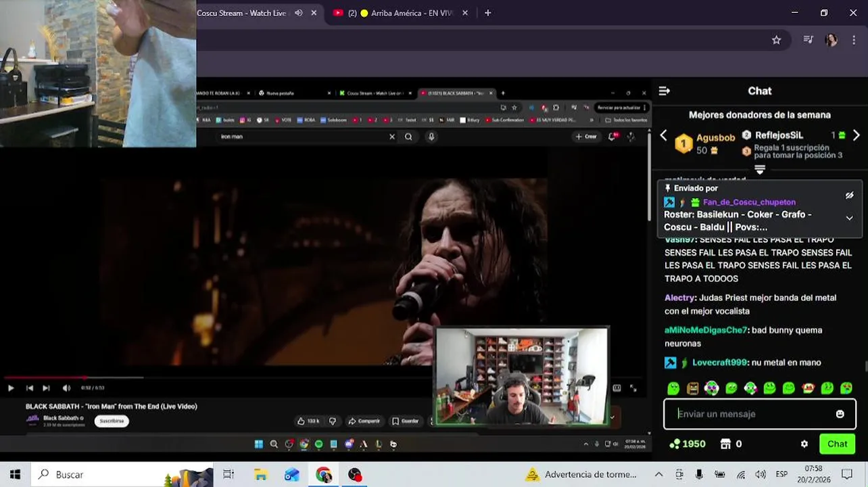Screen dimensions: 868x487
Task: Open the channel points balance showing 1950
Action: pos(687,444)
